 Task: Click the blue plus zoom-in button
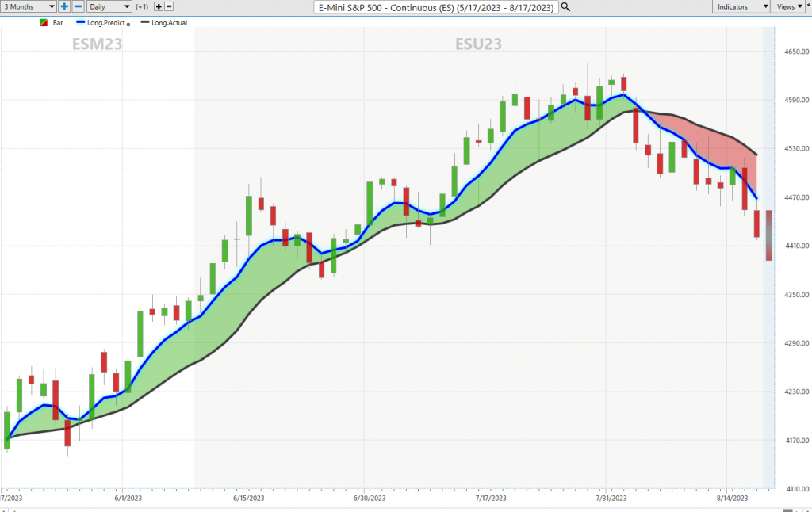click(x=64, y=6)
